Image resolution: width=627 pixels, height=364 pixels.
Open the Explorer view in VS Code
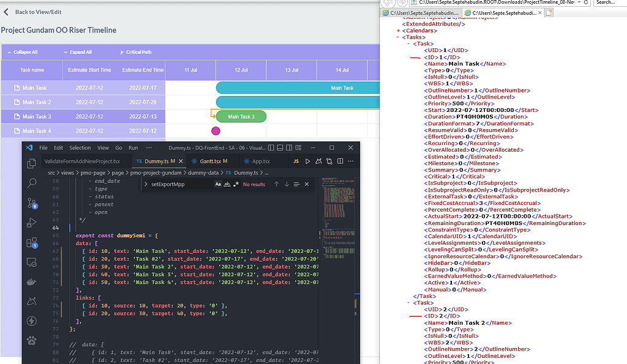[32, 163]
